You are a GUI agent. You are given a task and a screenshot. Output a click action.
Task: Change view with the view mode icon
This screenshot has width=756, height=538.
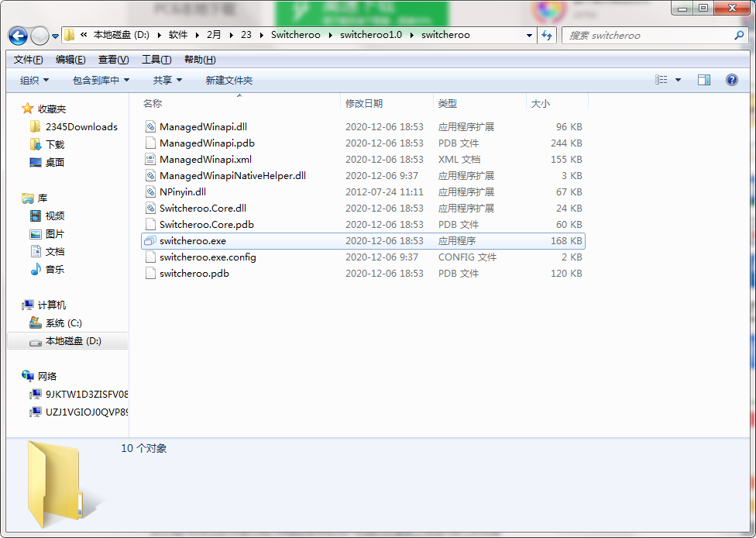click(661, 80)
